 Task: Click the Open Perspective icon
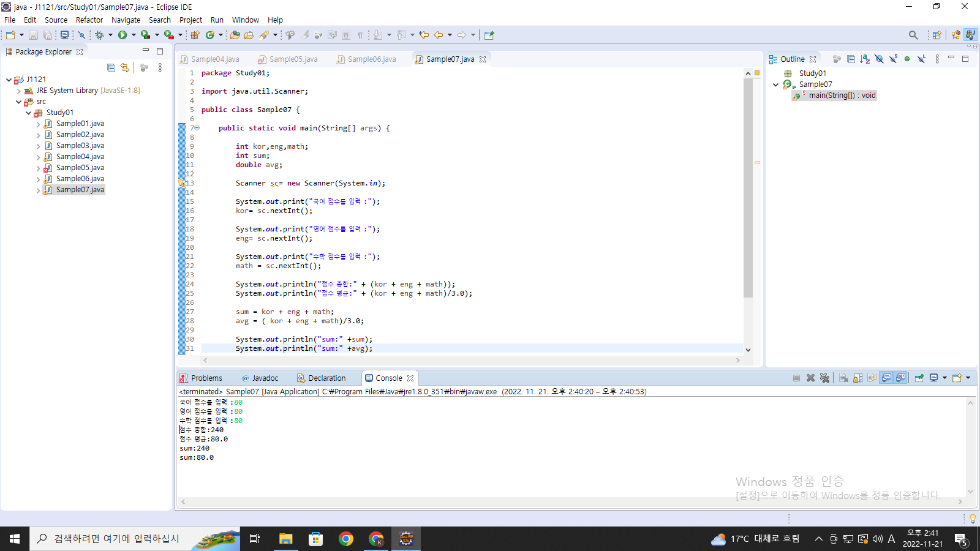(937, 35)
